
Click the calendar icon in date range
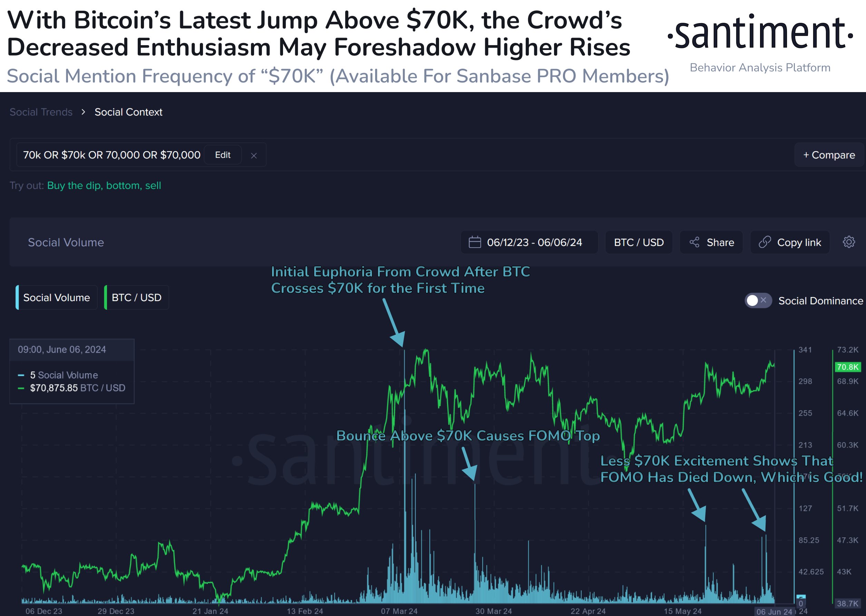pos(475,242)
